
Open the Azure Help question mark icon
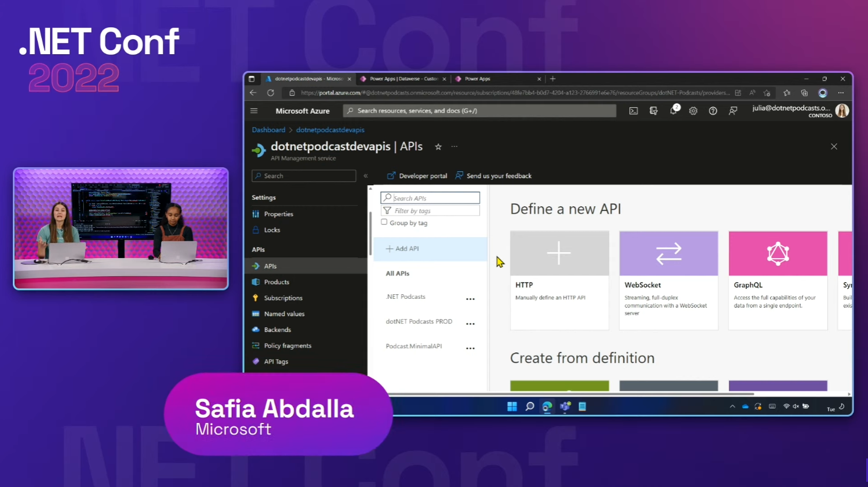(x=713, y=111)
